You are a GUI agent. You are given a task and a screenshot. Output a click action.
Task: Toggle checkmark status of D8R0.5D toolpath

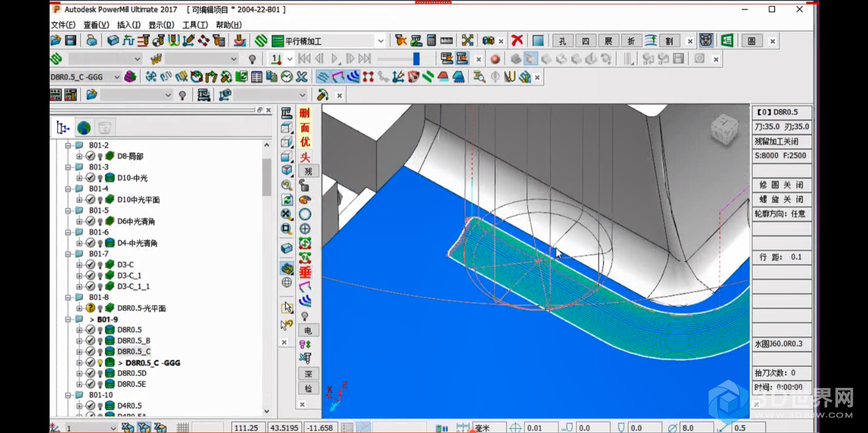90,373
